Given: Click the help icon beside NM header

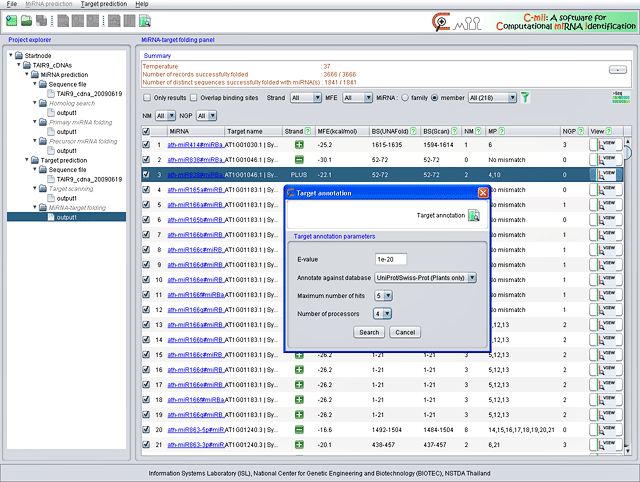Looking at the screenshot, I should [478, 131].
